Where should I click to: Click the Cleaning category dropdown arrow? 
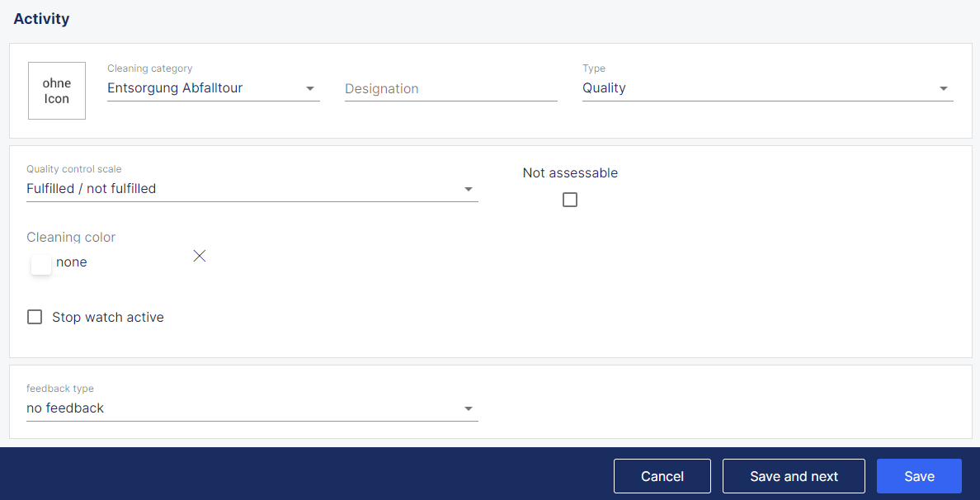[310, 89]
